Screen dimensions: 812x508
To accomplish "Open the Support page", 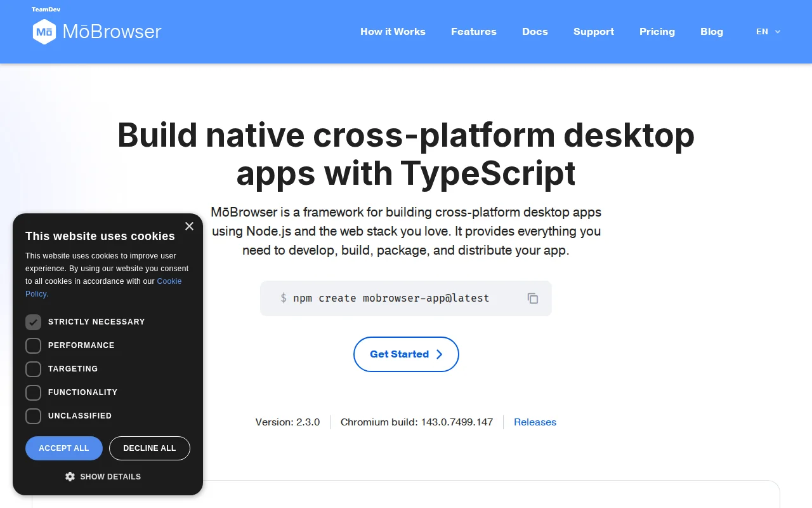I will 594,32.
